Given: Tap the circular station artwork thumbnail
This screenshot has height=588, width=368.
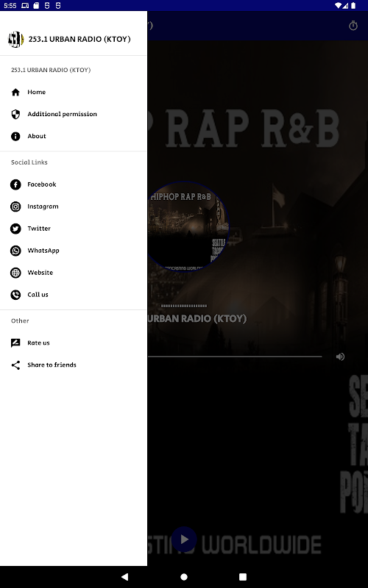Looking at the screenshot, I should click(x=187, y=226).
